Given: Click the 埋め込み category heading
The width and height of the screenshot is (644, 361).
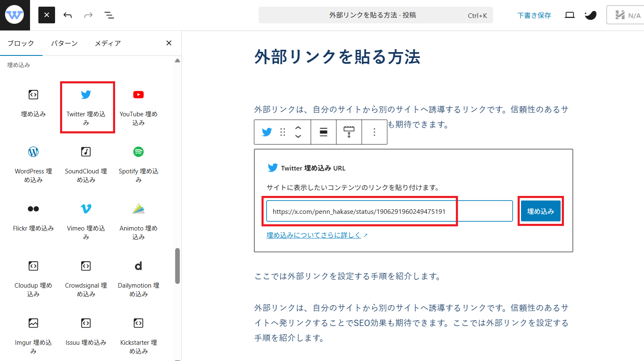Looking at the screenshot, I should (x=19, y=65).
